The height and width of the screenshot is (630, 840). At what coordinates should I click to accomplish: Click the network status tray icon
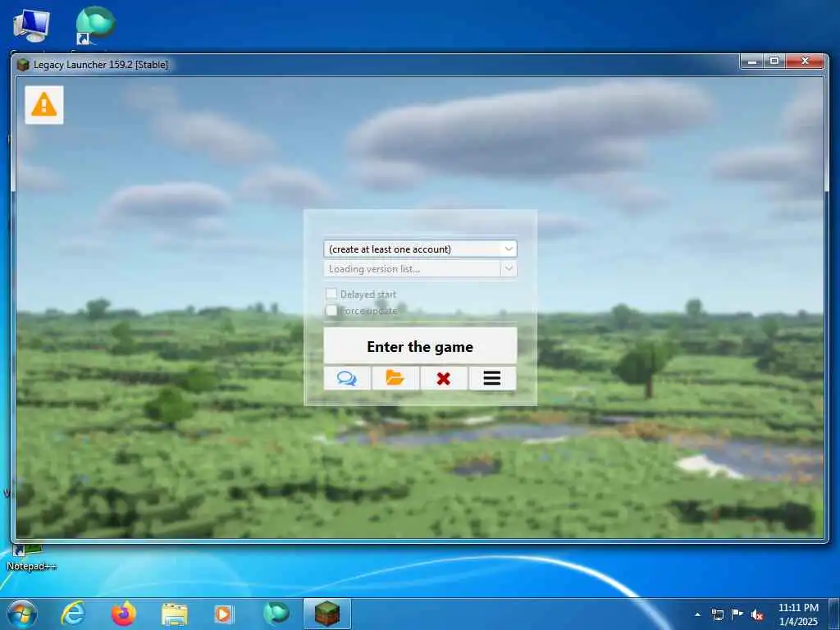717,614
